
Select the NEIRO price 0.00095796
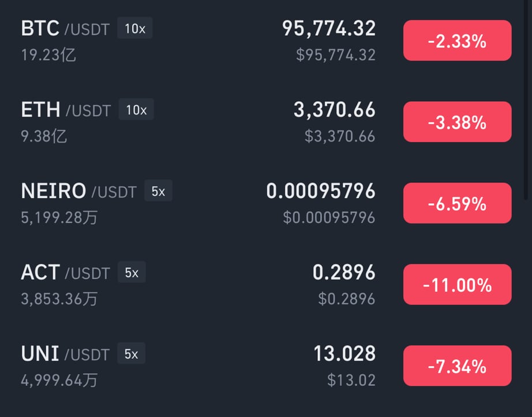[321, 191]
